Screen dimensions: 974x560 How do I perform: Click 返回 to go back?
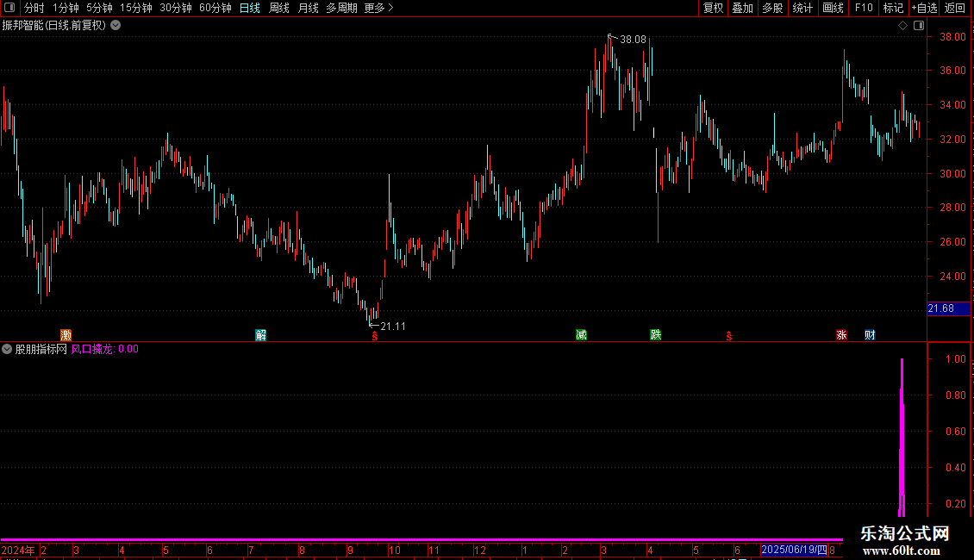click(955, 8)
